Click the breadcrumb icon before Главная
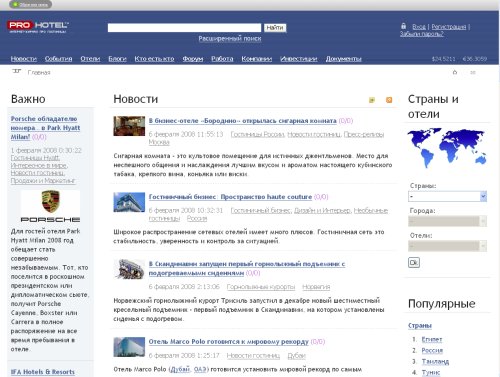The width and height of the screenshot is (500, 377). pyautogui.click(x=17, y=71)
